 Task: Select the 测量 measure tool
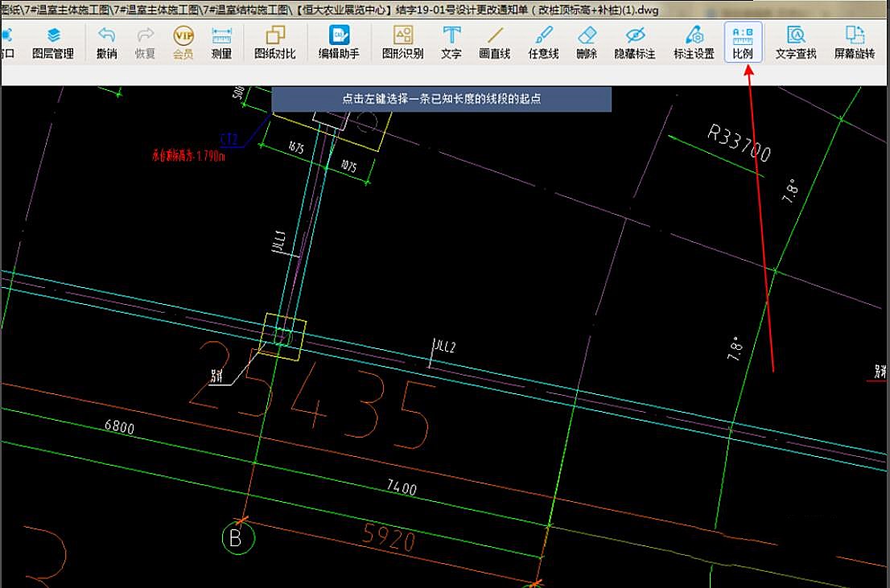pos(221,43)
